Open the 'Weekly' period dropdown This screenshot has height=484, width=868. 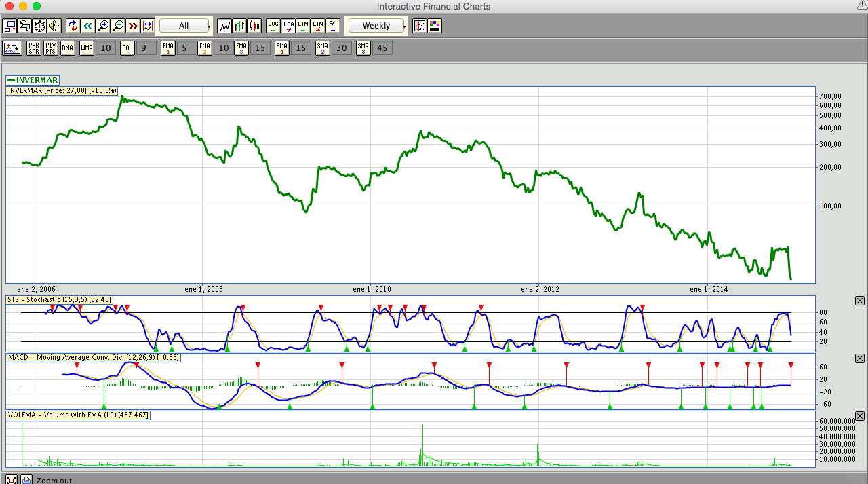[376, 26]
